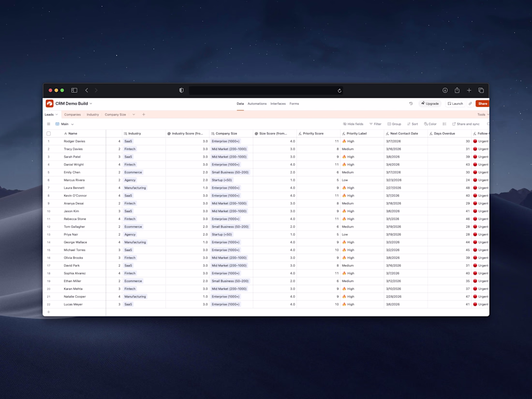Viewport: 532px width, 399px height.
Task: Click the Priority Label column header
Action: pos(362,133)
